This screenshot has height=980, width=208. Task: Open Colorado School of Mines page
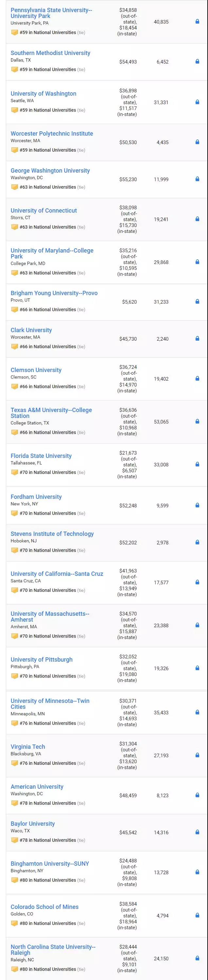pyautogui.click(x=44, y=907)
